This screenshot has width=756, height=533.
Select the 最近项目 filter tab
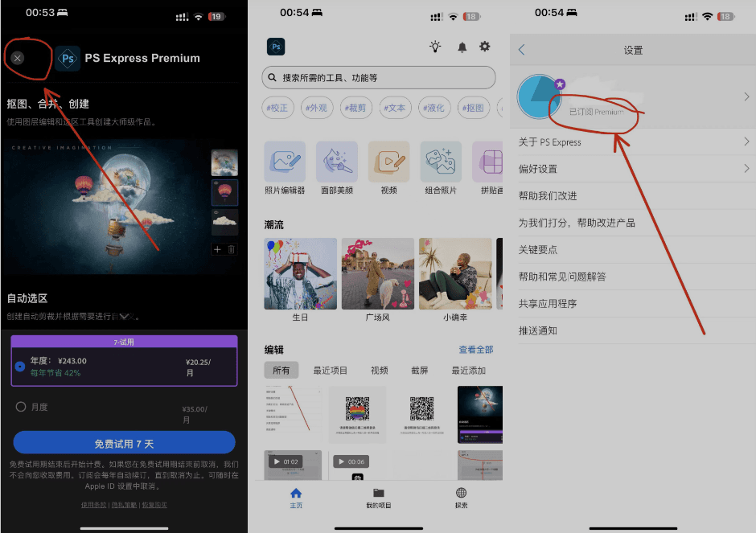(331, 370)
